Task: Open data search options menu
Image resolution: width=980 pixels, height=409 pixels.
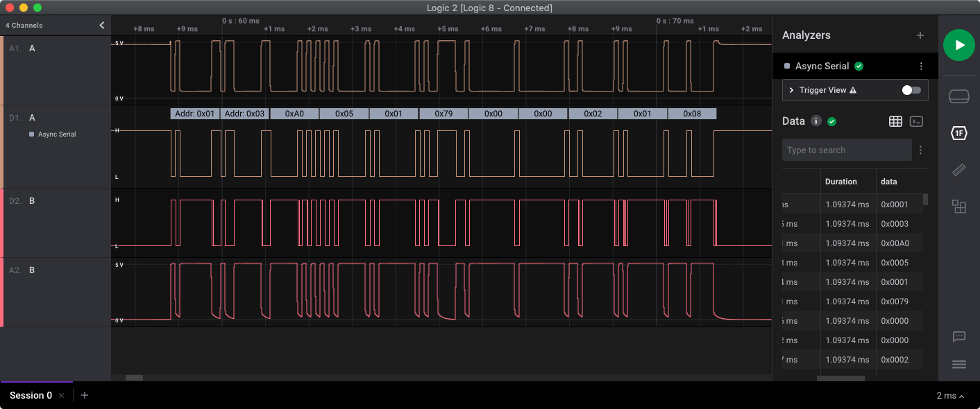Action: [x=921, y=150]
